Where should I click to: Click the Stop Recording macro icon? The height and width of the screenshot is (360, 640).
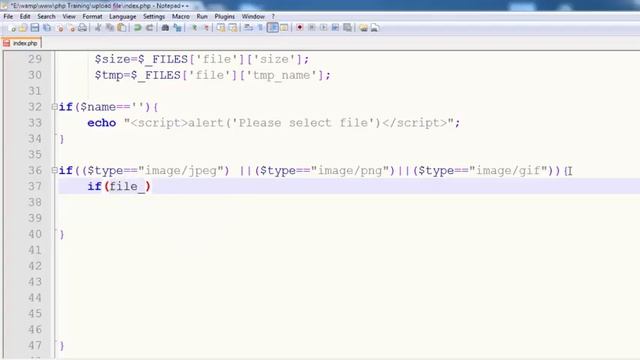point(312,28)
